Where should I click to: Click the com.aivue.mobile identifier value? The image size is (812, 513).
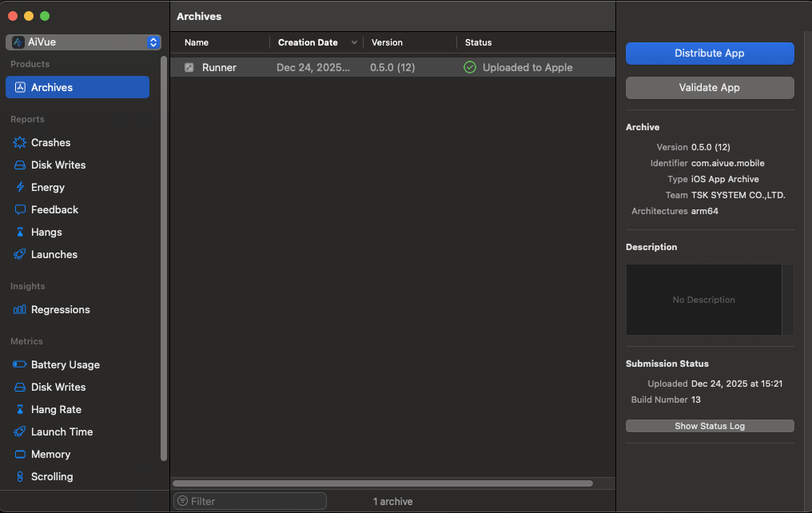727,163
